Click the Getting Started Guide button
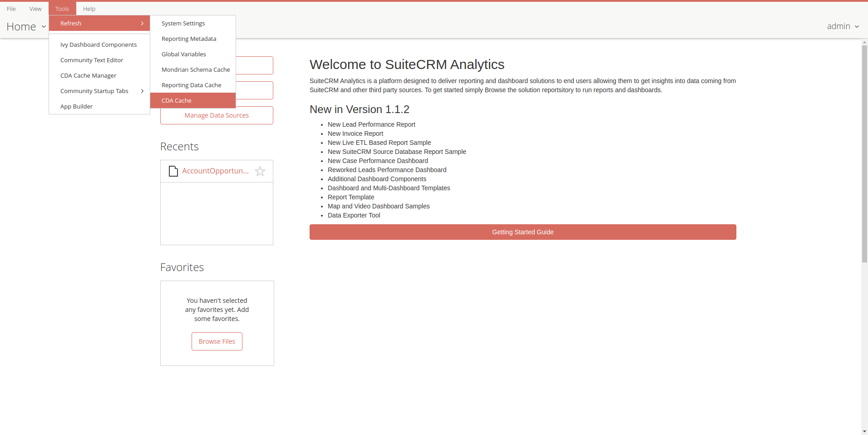 coord(523,232)
